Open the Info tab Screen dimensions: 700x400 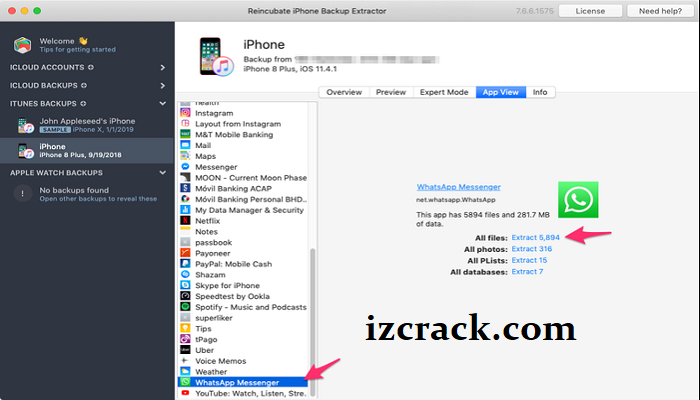tap(540, 92)
